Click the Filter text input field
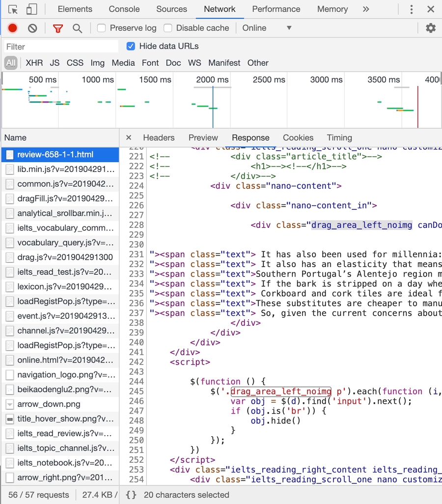The height and width of the screenshot is (504, 442). tap(61, 47)
